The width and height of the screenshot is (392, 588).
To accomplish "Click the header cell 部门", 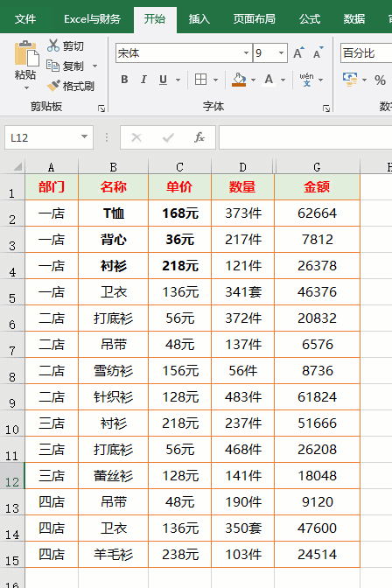I will click(52, 186).
